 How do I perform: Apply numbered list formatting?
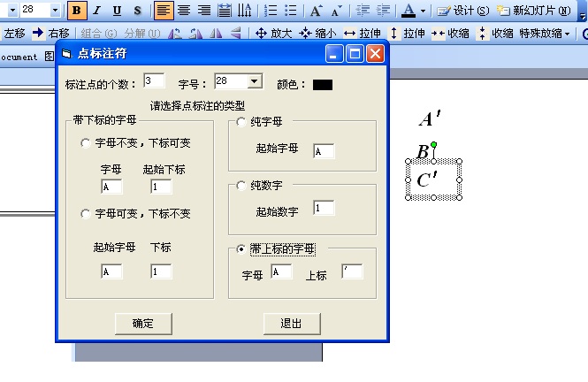click(x=271, y=11)
